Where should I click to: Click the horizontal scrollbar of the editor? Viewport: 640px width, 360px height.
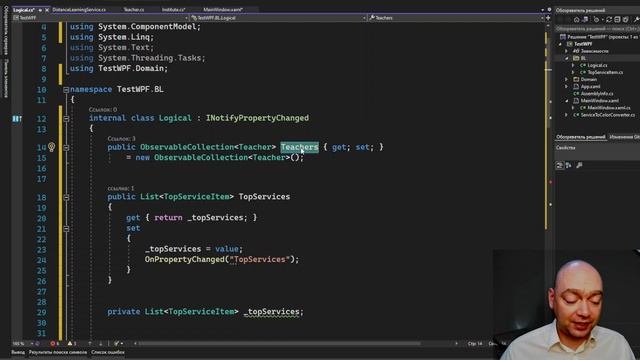(279, 344)
